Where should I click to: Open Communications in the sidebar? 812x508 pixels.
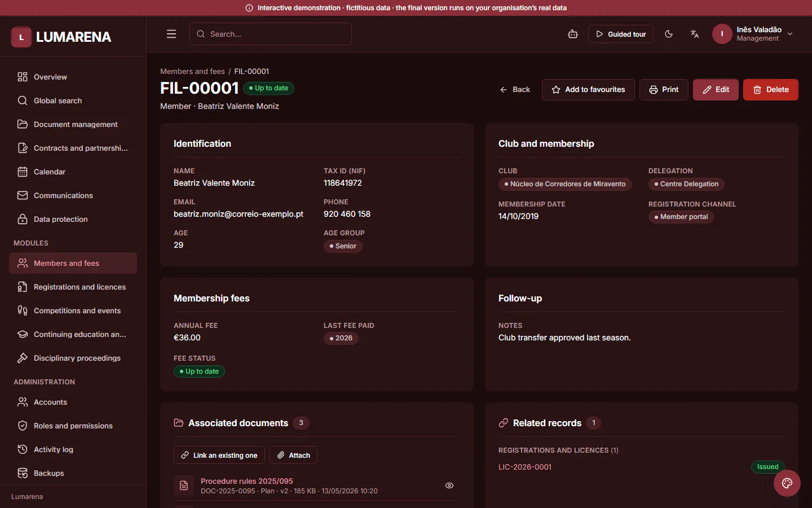coord(73,195)
